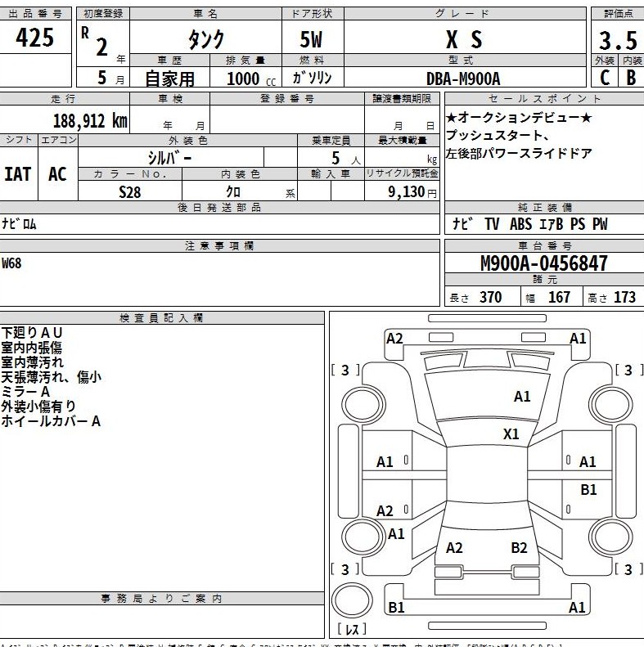The width and height of the screenshot is (644, 647).
Task: Select PW in the genuine equipment row
Action: coord(600,224)
